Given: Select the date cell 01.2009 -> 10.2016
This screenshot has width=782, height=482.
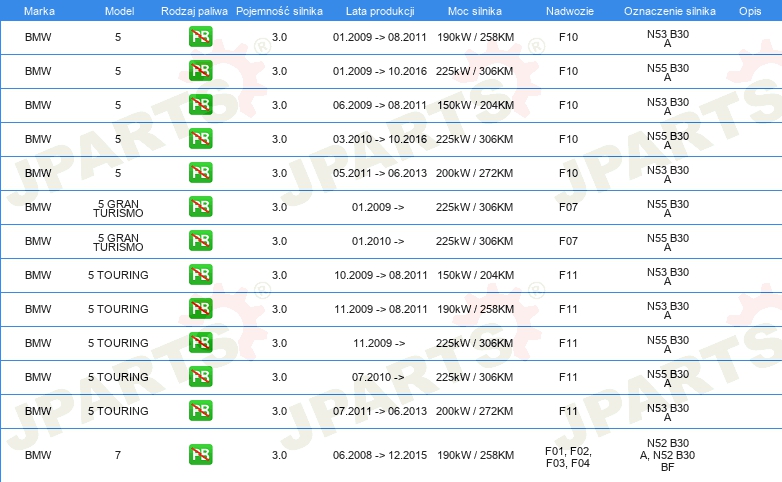Looking at the screenshot, I should pos(380,71).
